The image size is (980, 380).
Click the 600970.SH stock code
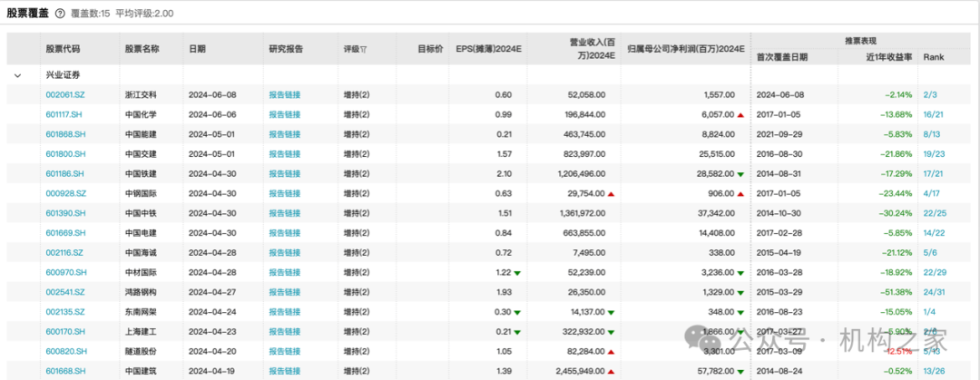click(x=65, y=273)
